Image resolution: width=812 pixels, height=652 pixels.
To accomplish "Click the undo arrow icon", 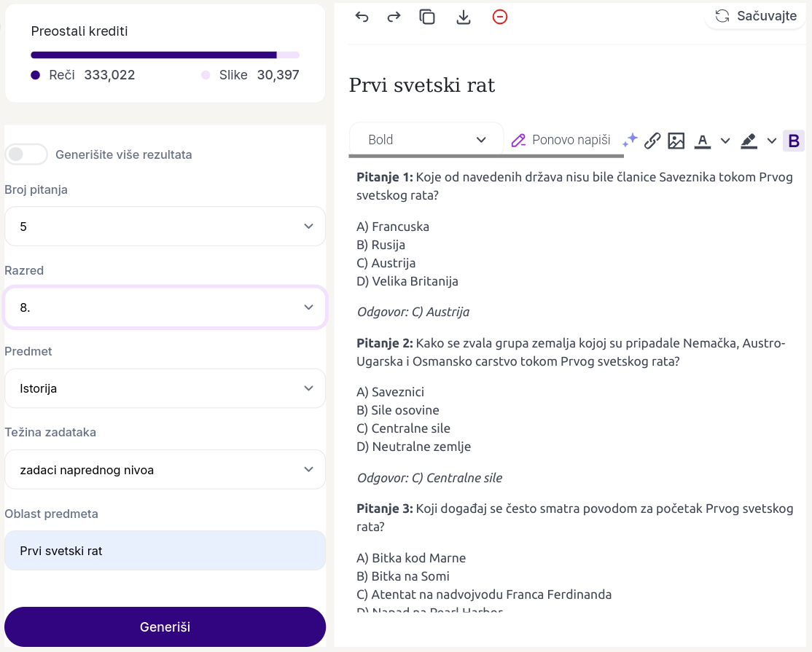I will [x=362, y=17].
